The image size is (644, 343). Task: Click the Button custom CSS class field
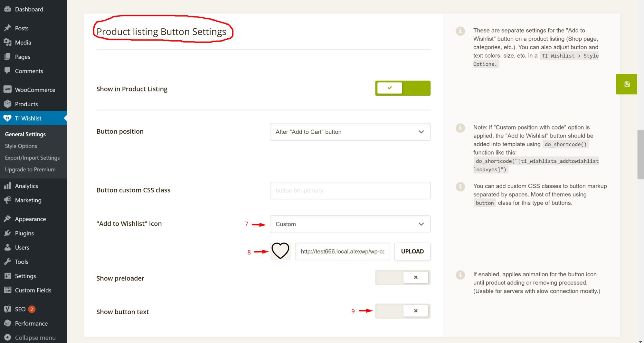coord(350,190)
